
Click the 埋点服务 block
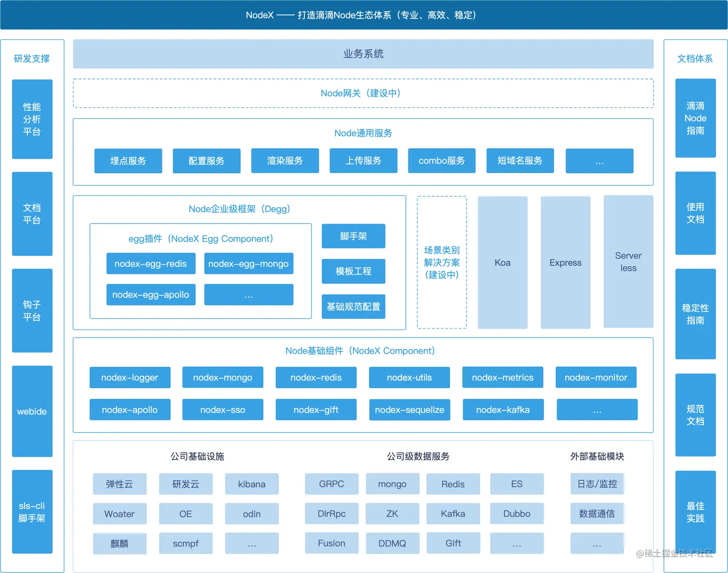click(x=128, y=161)
